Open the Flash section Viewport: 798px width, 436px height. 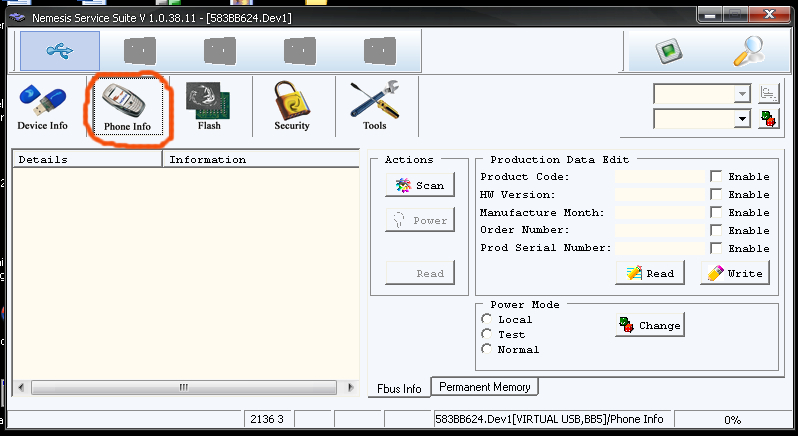209,107
